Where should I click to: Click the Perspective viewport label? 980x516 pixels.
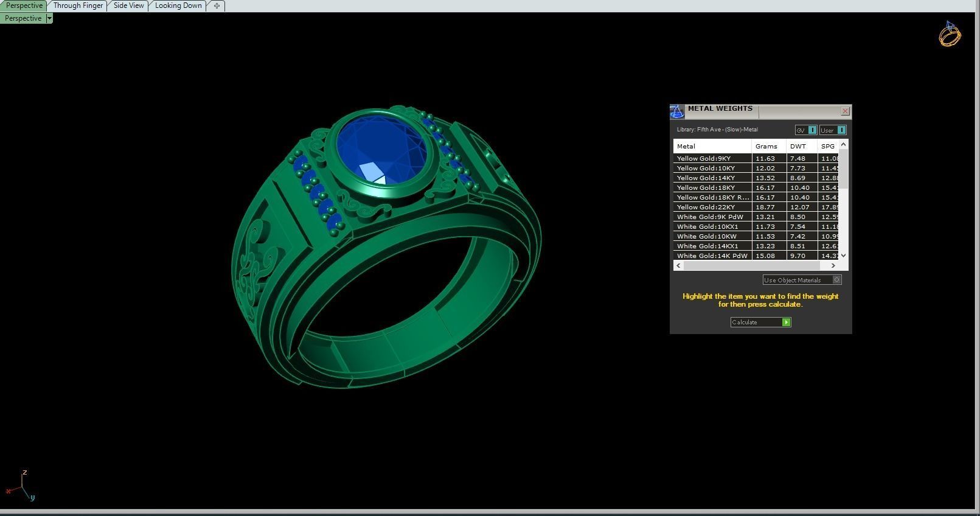[23, 18]
